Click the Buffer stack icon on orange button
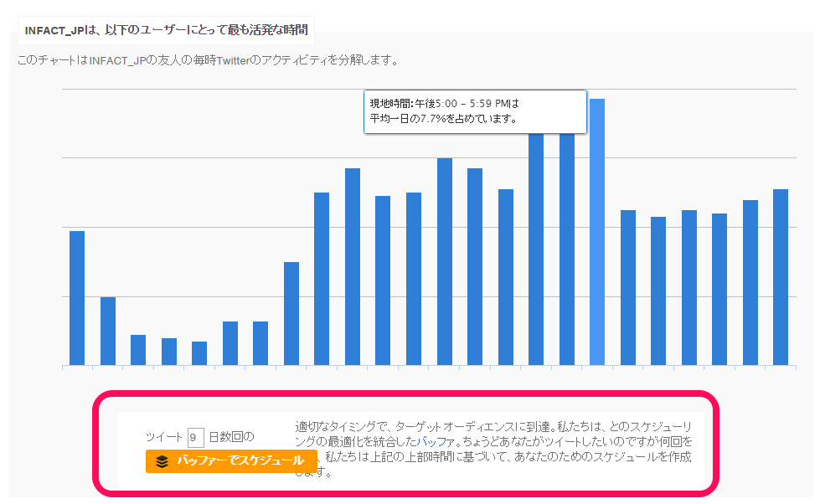The height and width of the screenshot is (504, 820). click(162, 461)
